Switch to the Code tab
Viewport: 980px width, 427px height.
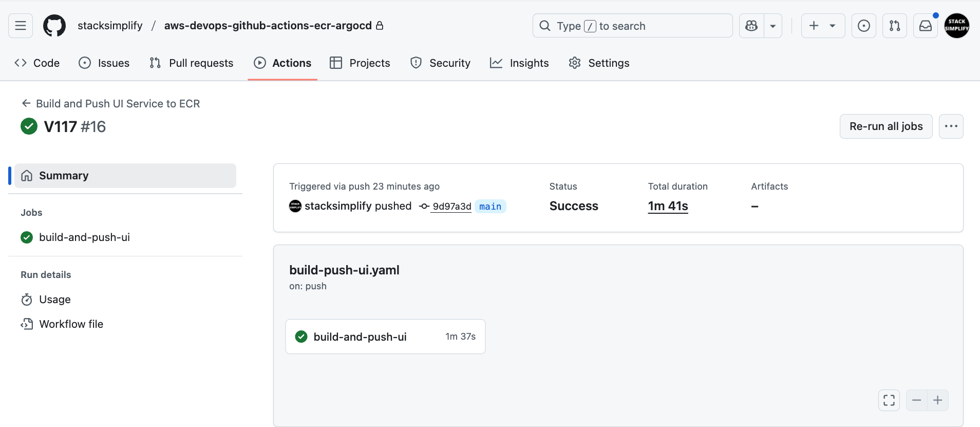(37, 63)
